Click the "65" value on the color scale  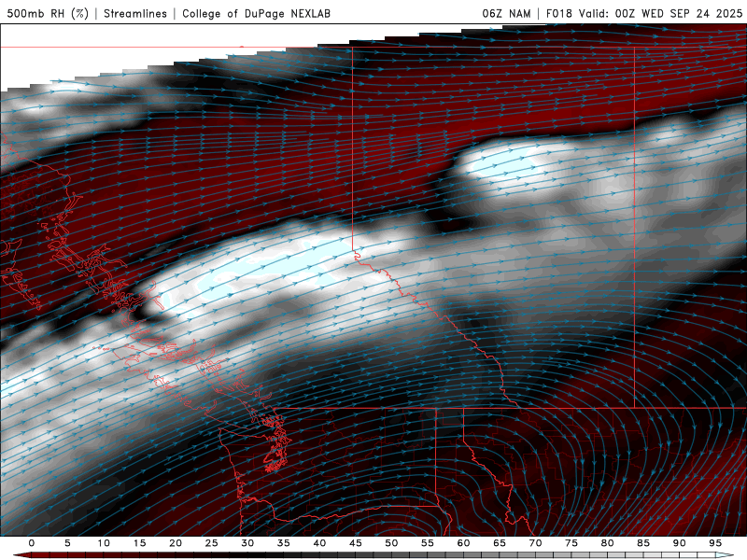pos(500,543)
